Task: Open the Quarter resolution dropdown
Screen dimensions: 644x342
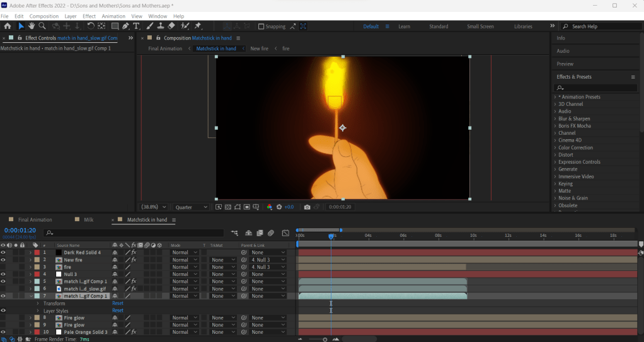Action: click(x=192, y=207)
